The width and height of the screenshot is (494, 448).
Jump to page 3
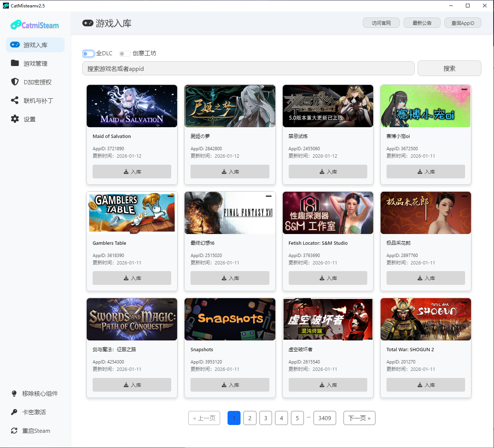tap(266, 418)
